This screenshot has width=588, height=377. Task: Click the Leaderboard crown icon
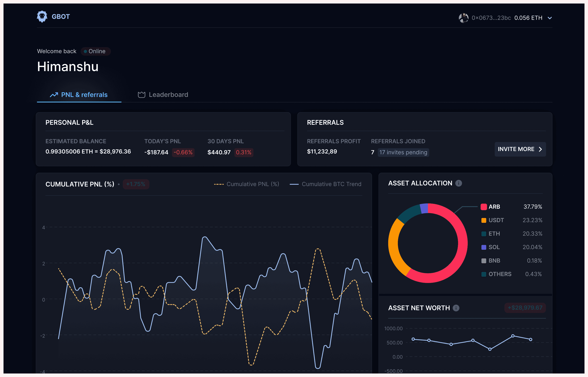(x=142, y=95)
